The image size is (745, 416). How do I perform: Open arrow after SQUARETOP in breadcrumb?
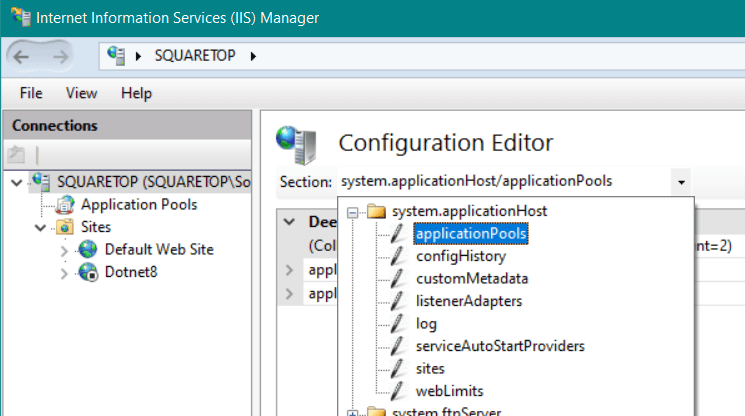point(253,57)
